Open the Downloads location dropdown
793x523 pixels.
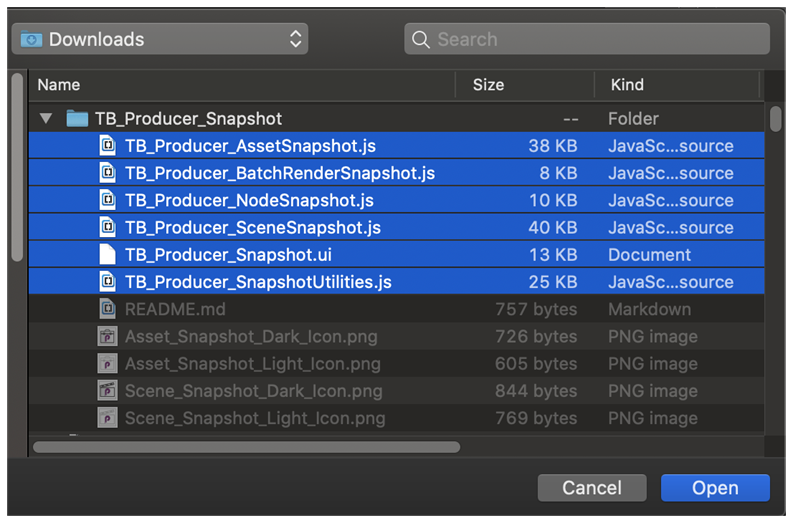click(x=160, y=39)
